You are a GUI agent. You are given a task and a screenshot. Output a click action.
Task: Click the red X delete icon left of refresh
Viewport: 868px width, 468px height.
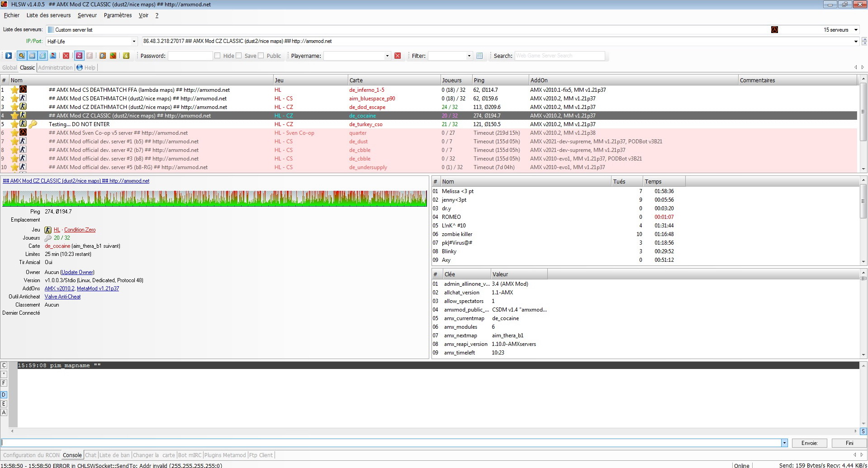[66, 56]
